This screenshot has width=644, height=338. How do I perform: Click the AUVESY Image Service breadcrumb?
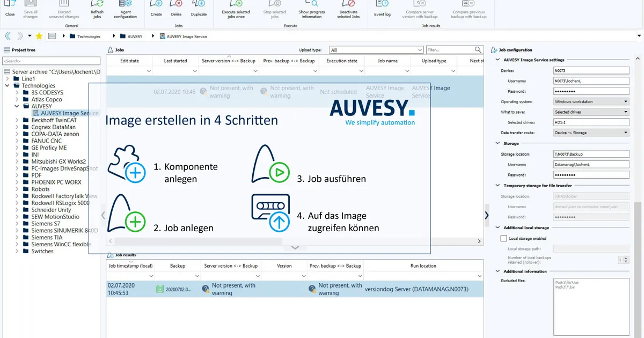click(x=183, y=36)
